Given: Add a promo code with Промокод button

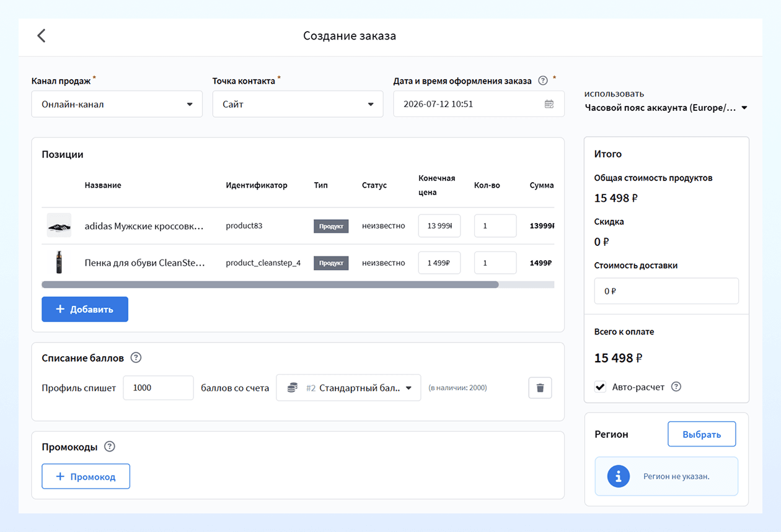Looking at the screenshot, I should coord(86,476).
